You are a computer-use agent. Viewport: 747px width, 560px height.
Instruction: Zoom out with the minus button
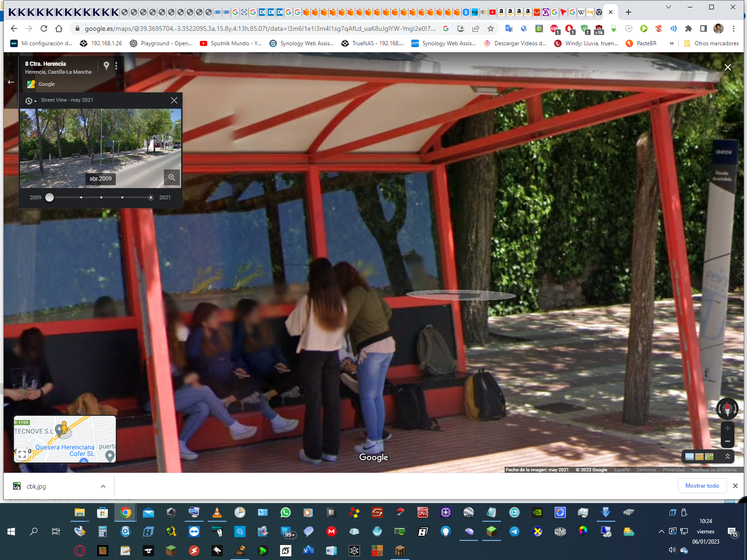[727, 441]
